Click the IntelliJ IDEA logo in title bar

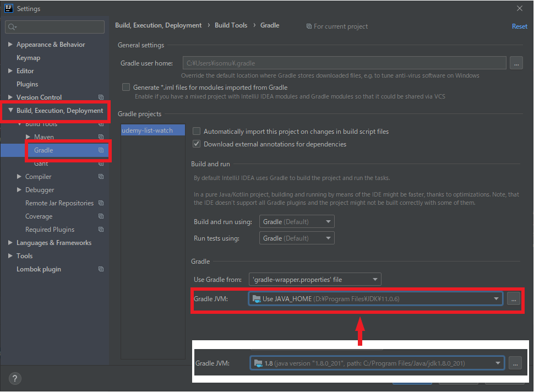[x=8, y=8]
